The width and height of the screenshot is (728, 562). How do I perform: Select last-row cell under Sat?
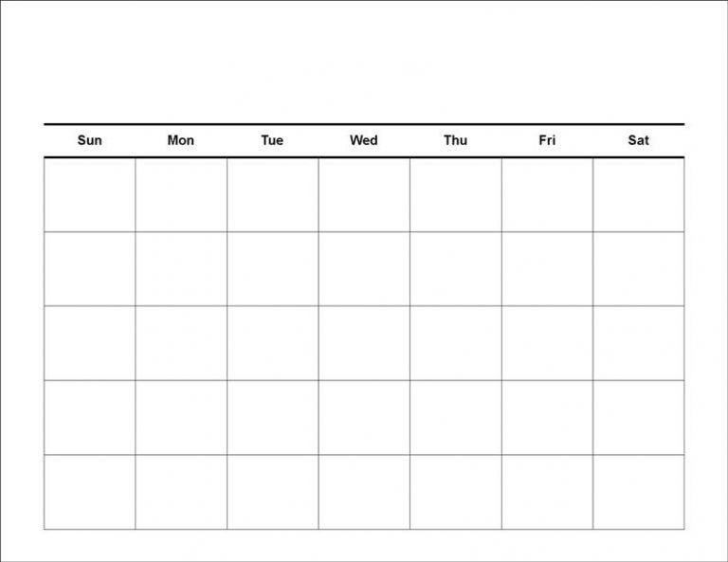(x=638, y=492)
